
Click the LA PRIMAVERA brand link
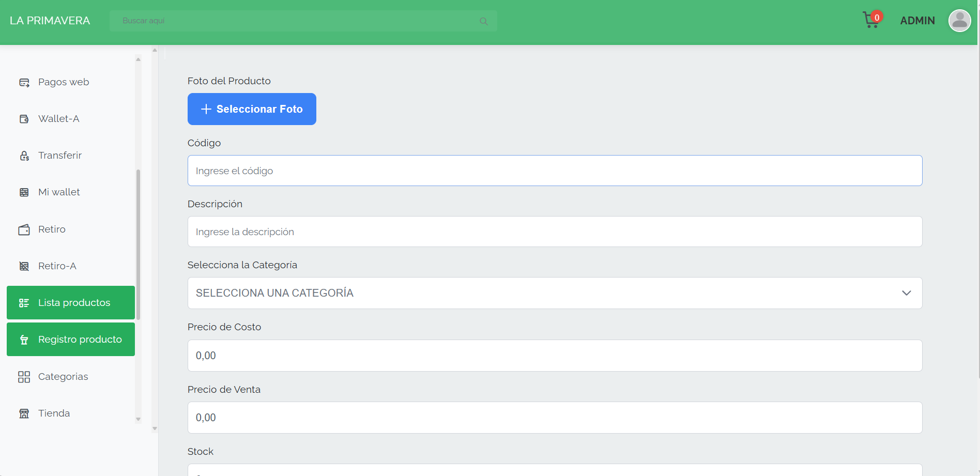point(50,21)
